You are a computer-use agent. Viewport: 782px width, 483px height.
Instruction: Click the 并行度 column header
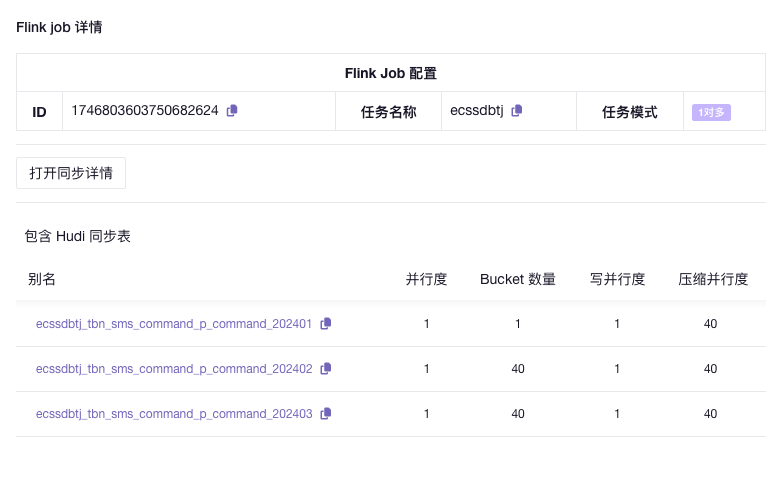426,280
